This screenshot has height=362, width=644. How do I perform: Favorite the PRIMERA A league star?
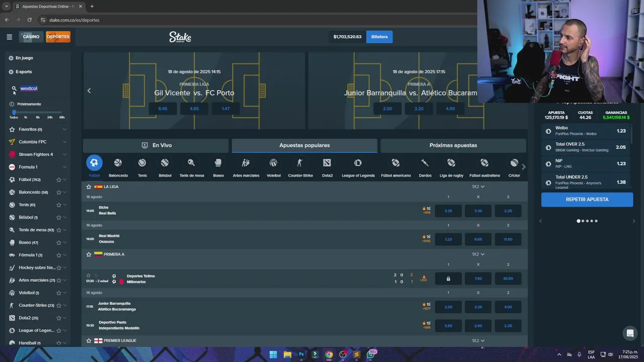coord(89,254)
